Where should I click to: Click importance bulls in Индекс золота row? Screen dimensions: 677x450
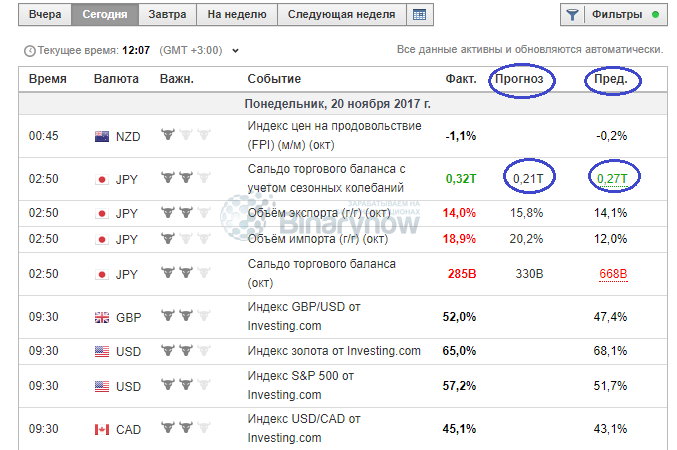(186, 350)
